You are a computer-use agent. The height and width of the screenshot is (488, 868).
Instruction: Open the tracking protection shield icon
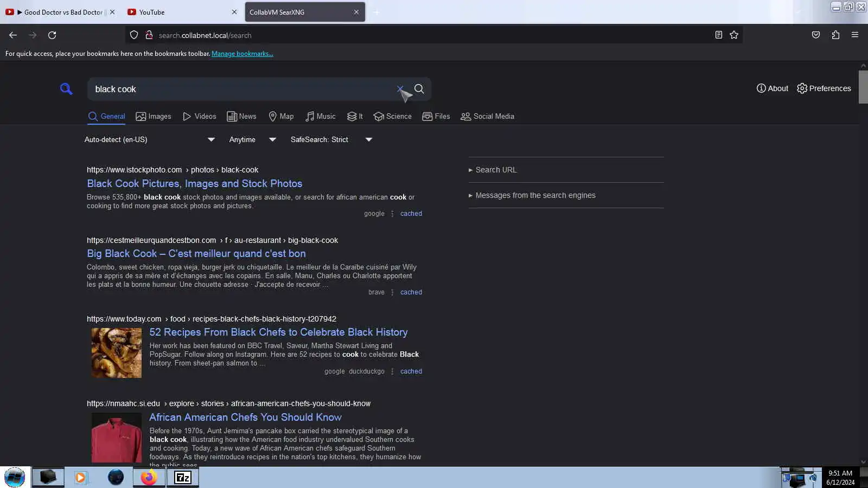click(134, 35)
